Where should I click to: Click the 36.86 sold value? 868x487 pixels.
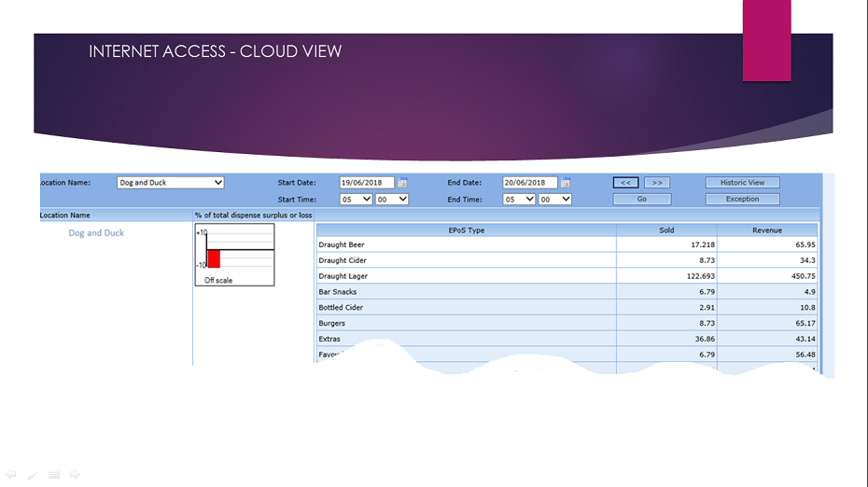point(705,339)
